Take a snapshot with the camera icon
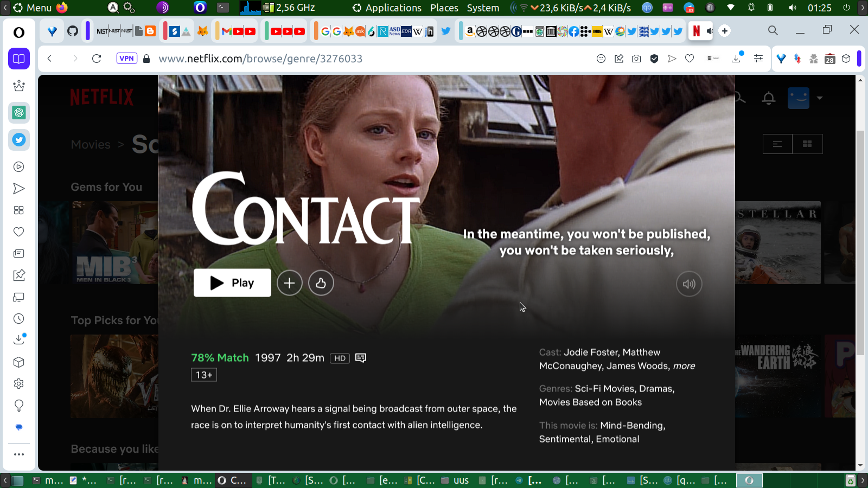The image size is (868, 488). [636, 59]
